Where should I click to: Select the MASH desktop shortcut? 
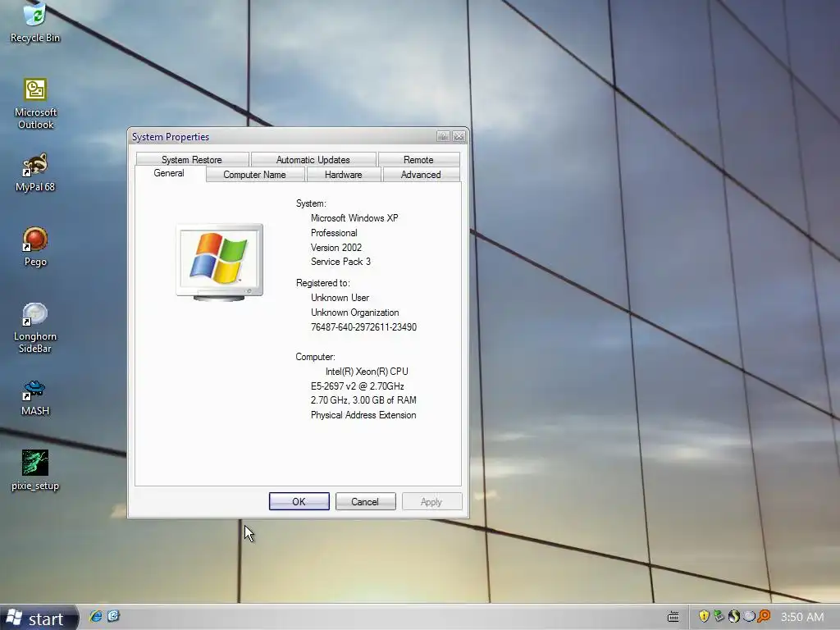point(35,398)
